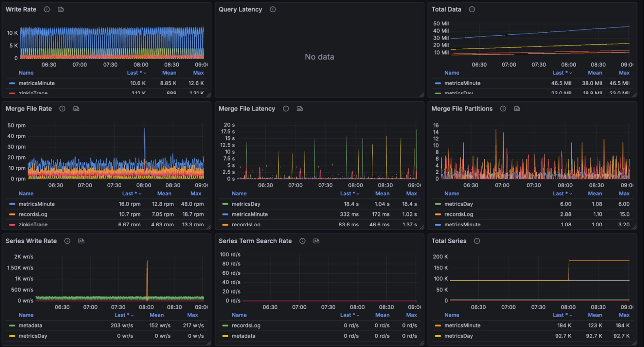Open Series Term Search Rate note icon
Viewport: 644px width, 347px height.
[316, 241]
